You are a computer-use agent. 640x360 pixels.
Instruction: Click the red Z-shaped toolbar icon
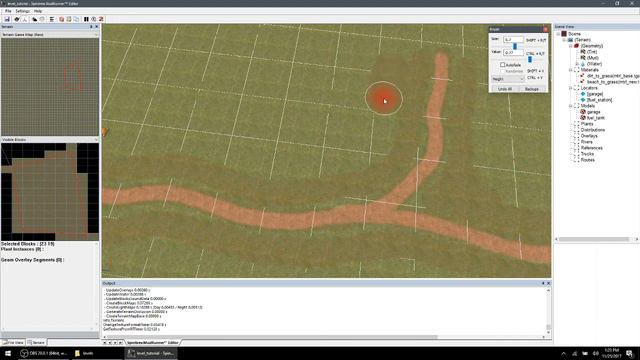click(x=101, y=19)
